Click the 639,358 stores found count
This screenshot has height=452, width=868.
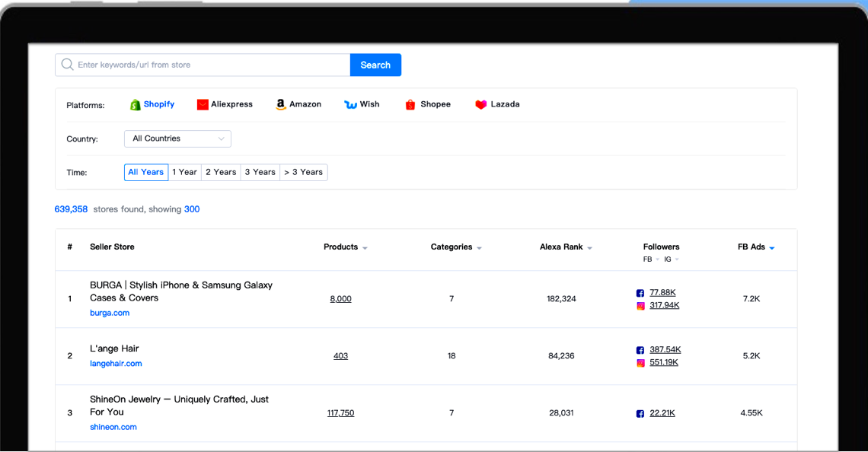(71, 209)
